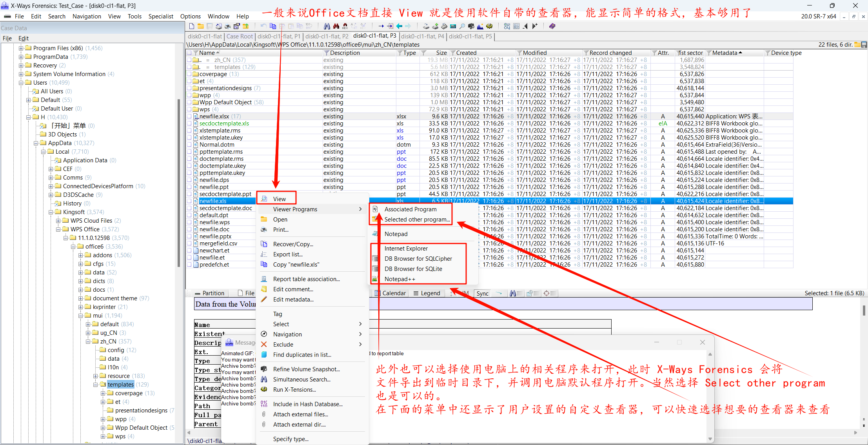
Task: Click the Go To Offset arrow icon
Action: tap(381, 26)
